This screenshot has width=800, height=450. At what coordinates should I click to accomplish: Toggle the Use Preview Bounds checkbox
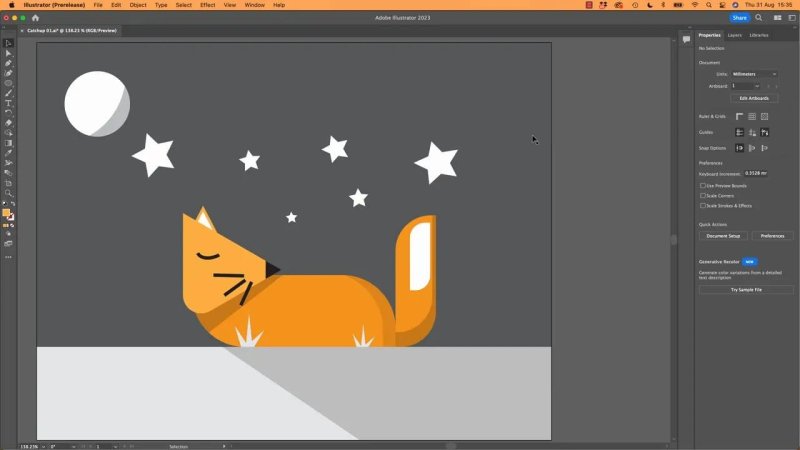[703, 186]
